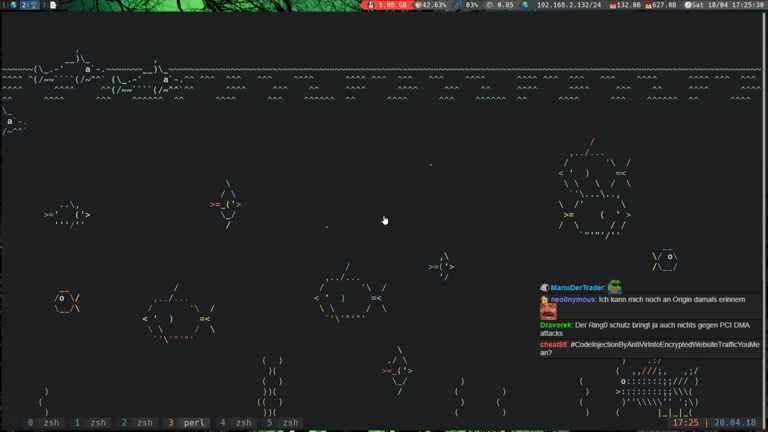Click the tmux clock 17:25
The height and width of the screenshot is (432, 768).
pyautogui.click(x=685, y=423)
